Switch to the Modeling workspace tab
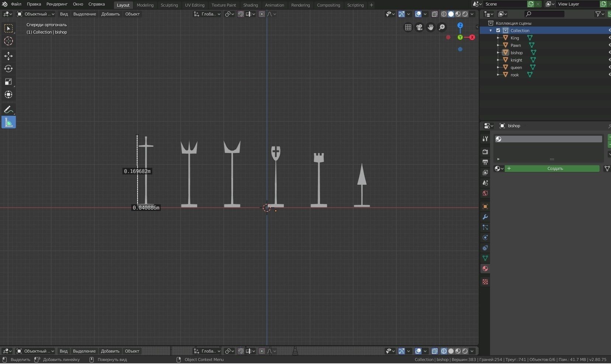This screenshot has height=364, width=611. tap(145, 5)
